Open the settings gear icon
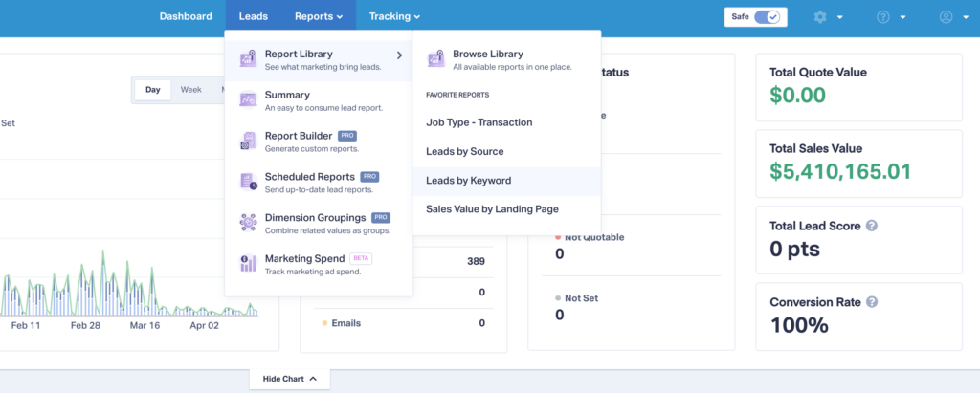The width and height of the screenshot is (980, 393). [820, 17]
